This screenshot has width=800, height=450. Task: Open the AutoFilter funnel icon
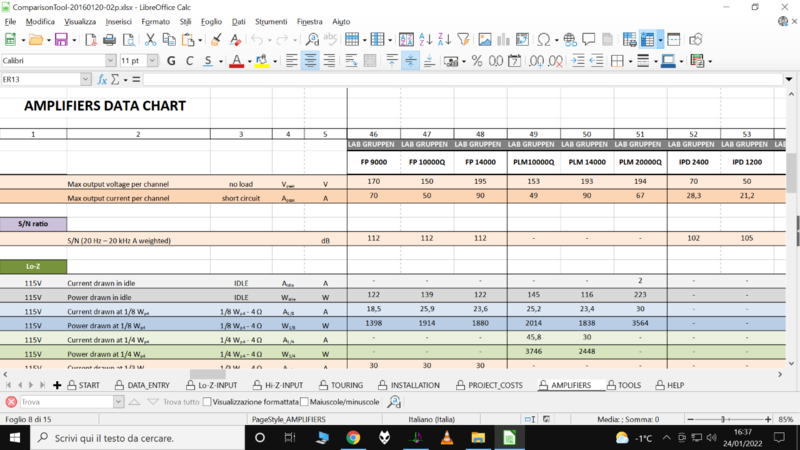click(x=463, y=40)
